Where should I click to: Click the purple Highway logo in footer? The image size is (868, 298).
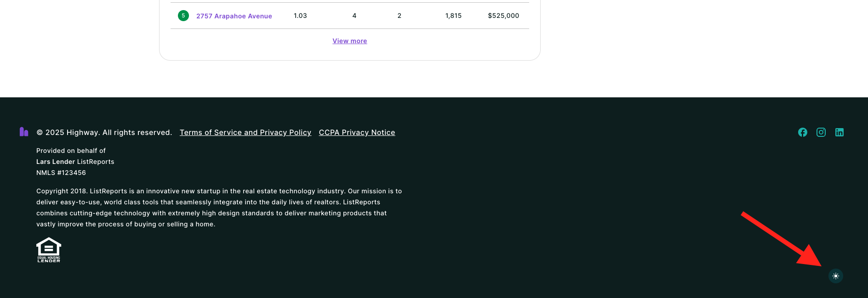click(x=24, y=132)
